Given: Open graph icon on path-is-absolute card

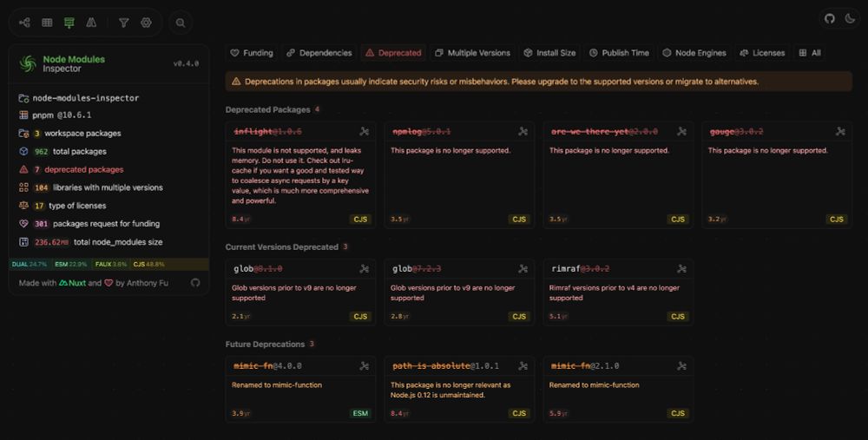Looking at the screenshot, I should coord(523,366).
